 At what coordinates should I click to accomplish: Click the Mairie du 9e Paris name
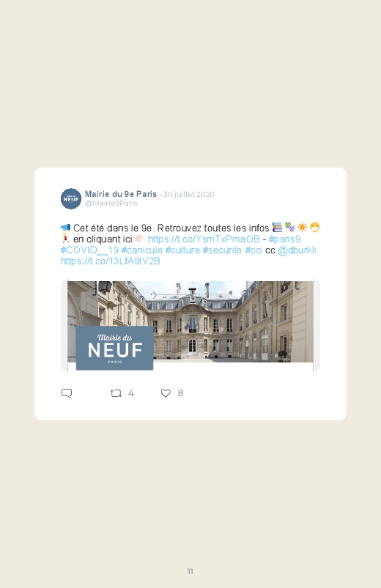point(121,194)
